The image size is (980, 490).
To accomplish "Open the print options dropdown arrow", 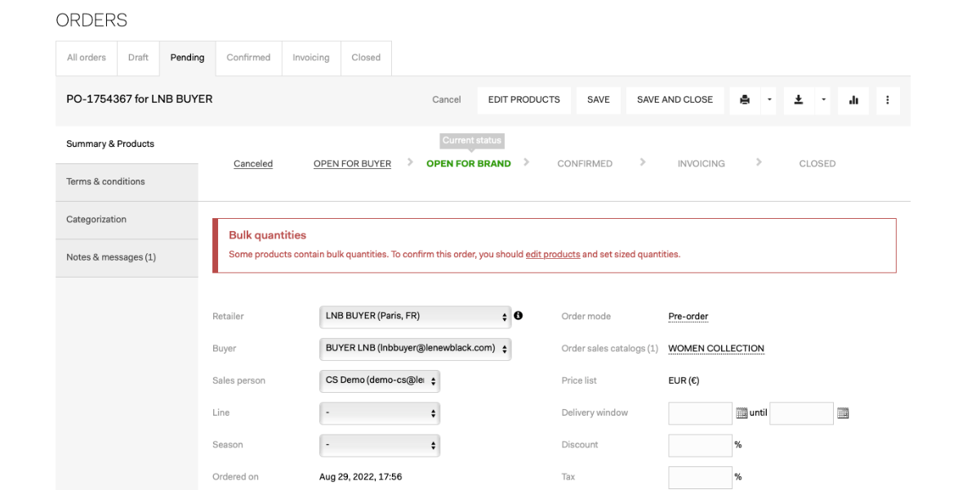I will click(769, 100).
